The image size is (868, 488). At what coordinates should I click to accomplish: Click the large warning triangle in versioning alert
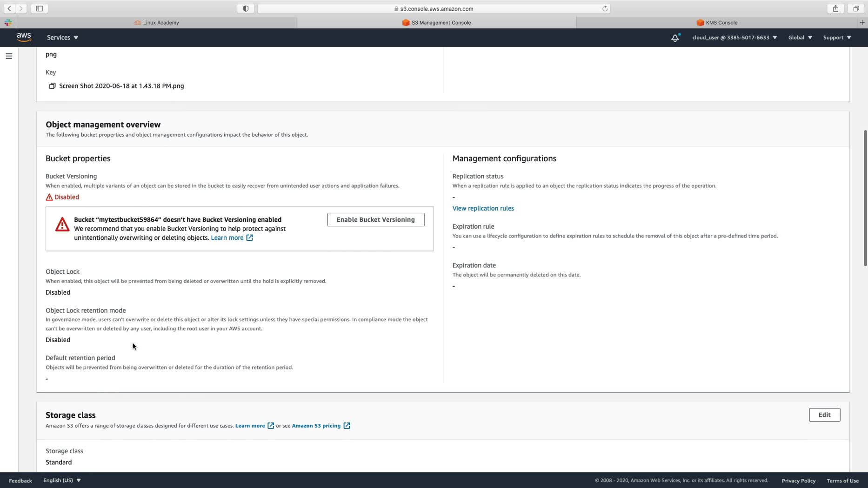62,224
